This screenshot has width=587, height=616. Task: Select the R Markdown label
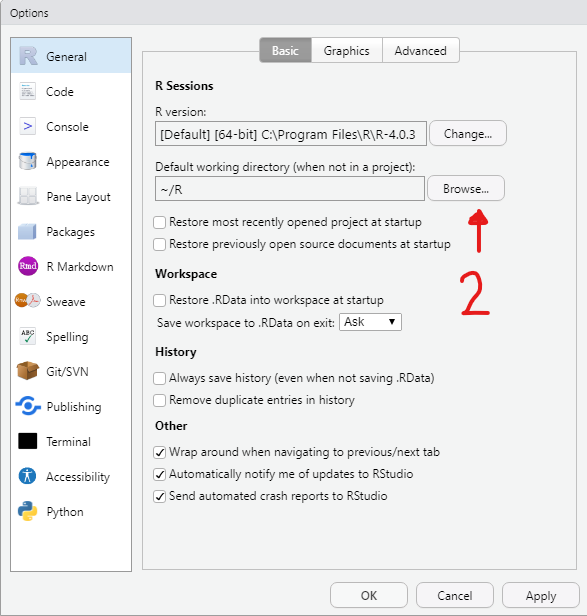[x=80, y=266]
